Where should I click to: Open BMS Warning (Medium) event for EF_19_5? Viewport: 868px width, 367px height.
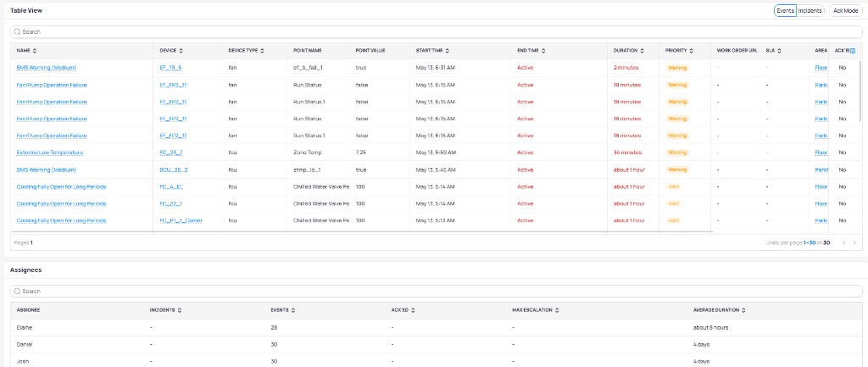pos(46,68)
